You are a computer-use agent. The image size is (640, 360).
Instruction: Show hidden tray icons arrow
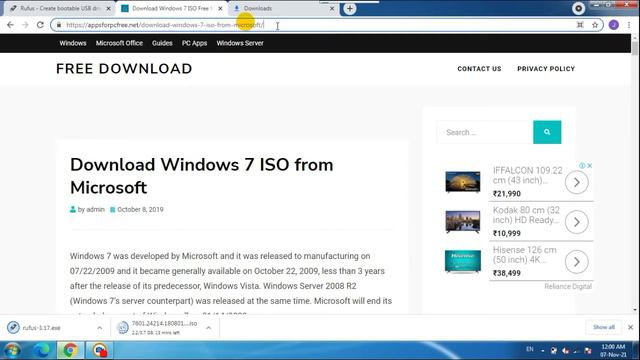[542, 351]
